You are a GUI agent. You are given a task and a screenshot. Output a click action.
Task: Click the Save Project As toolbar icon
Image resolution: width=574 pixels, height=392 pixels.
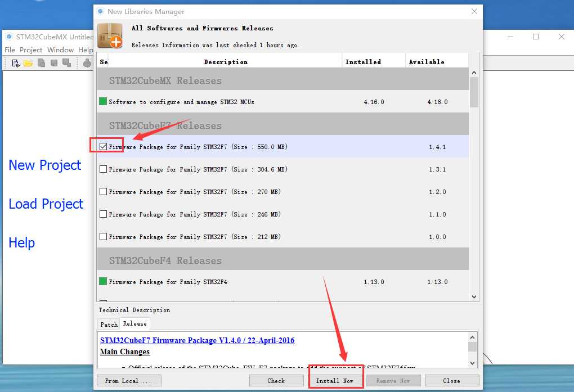tap(66, 63)
